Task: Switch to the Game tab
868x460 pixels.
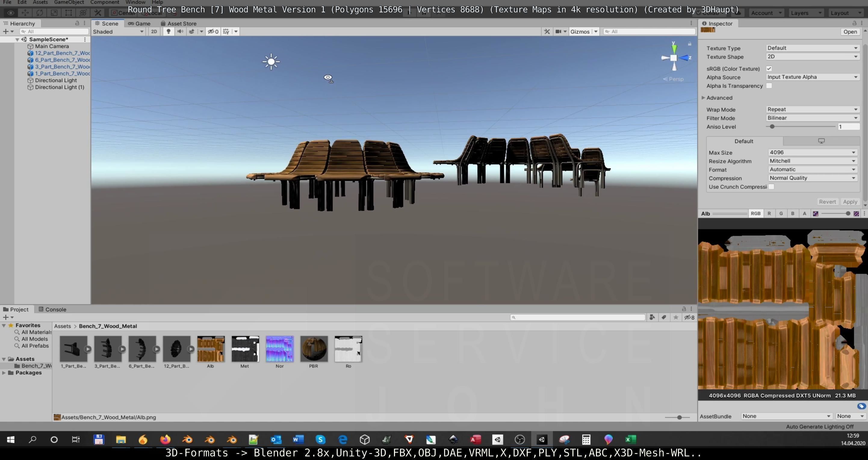Action: click(x=140, y=23)
